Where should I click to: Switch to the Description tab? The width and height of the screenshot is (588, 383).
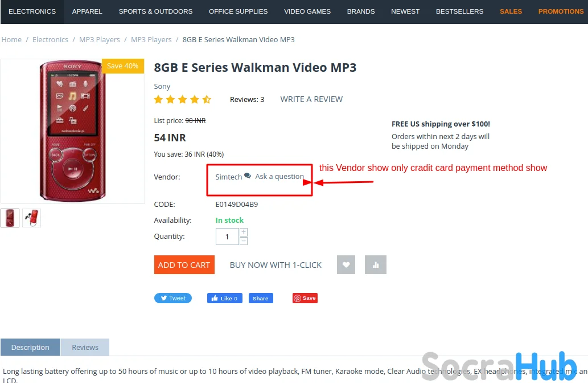(30, 347)
